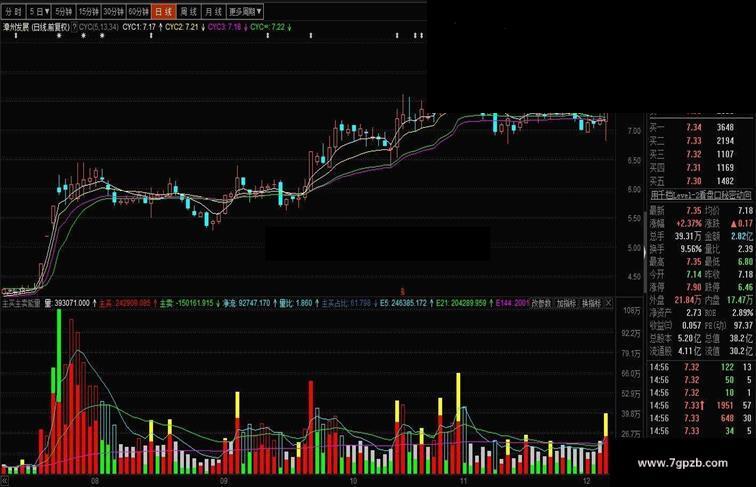
Task: Click the 涨幅 +2.37% change value
Action: pos(688,224)
